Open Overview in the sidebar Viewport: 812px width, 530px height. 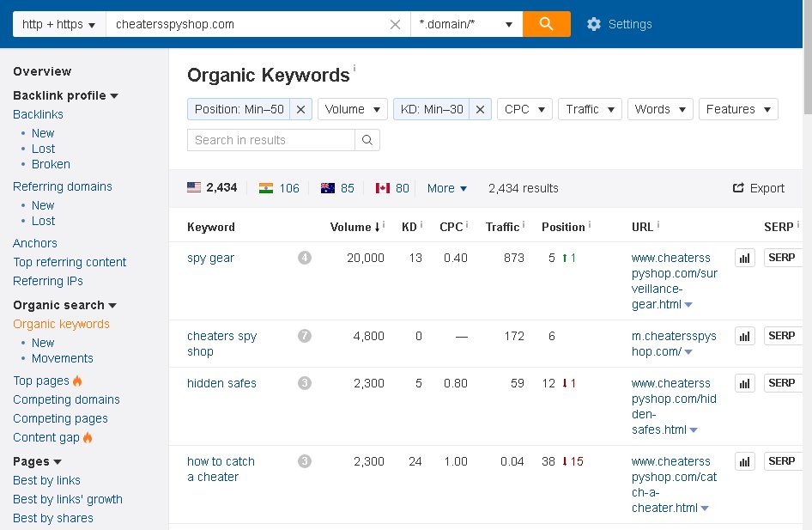(x=42, y=71)
